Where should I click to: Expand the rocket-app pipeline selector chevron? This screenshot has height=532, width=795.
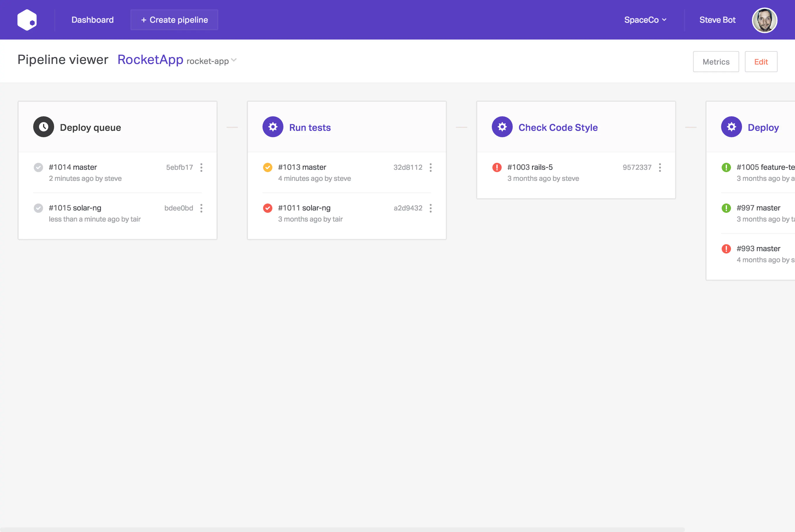click(x=234, y=60)
